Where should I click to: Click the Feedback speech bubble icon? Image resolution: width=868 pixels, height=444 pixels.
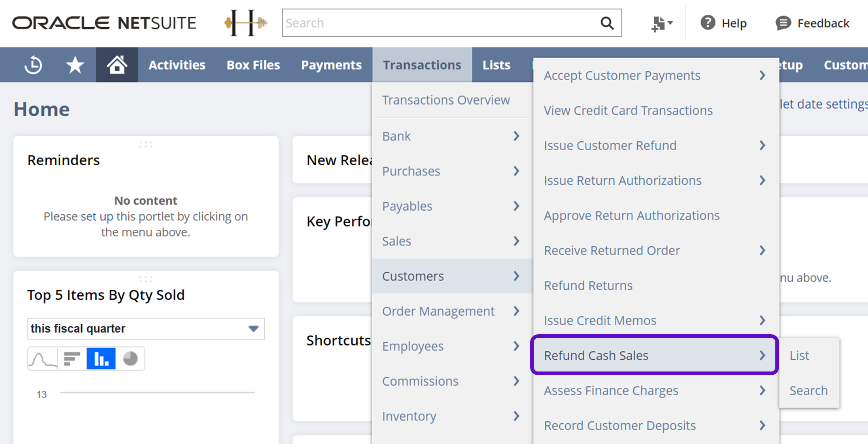783,23
